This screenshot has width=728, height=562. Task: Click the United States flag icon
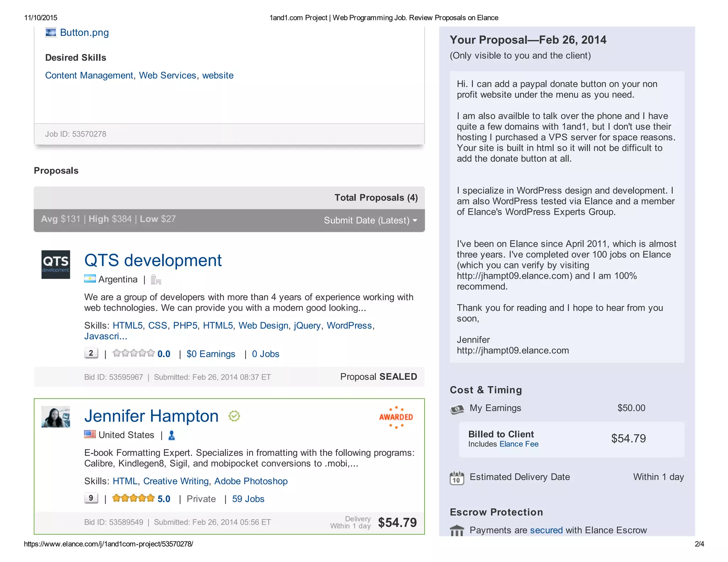coord(90,434)
